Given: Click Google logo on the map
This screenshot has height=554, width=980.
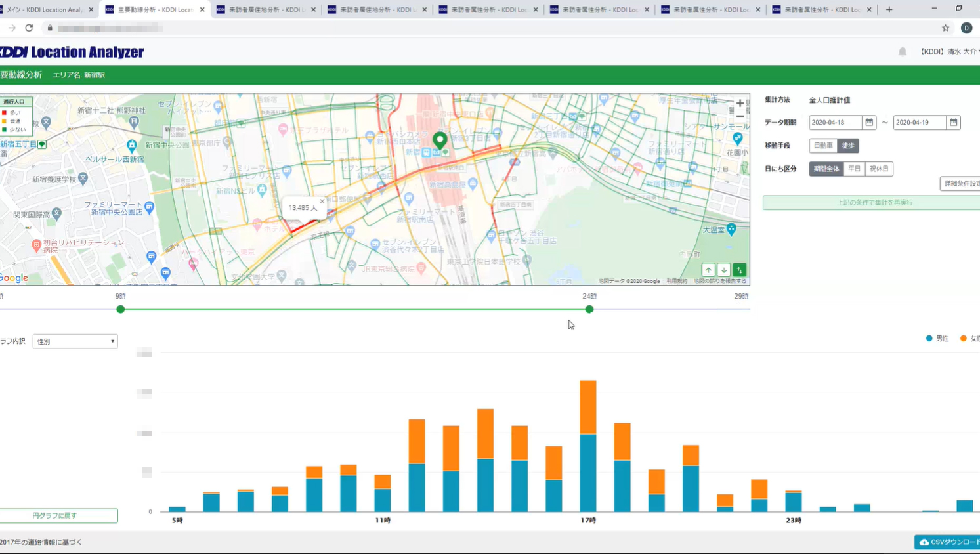Looking at the screenshot, I should tap(14, 278).
